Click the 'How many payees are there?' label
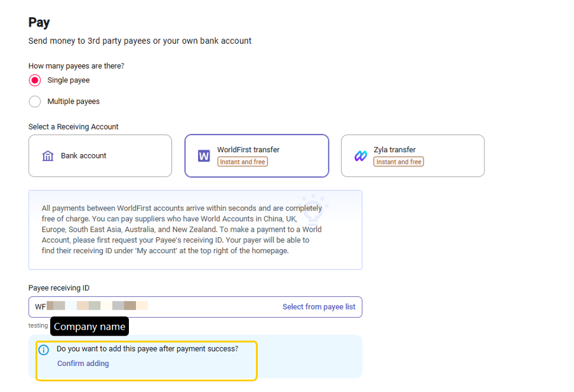 (76, 66)
